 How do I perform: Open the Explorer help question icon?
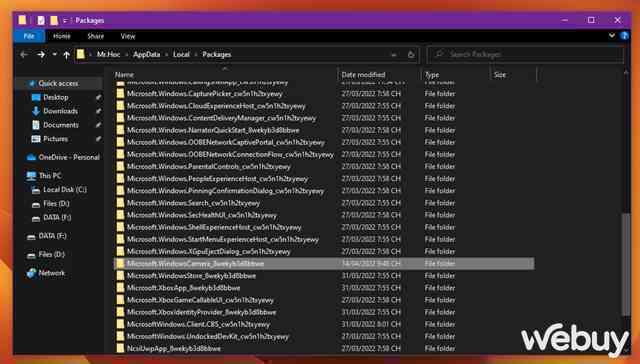click(624, 36)
